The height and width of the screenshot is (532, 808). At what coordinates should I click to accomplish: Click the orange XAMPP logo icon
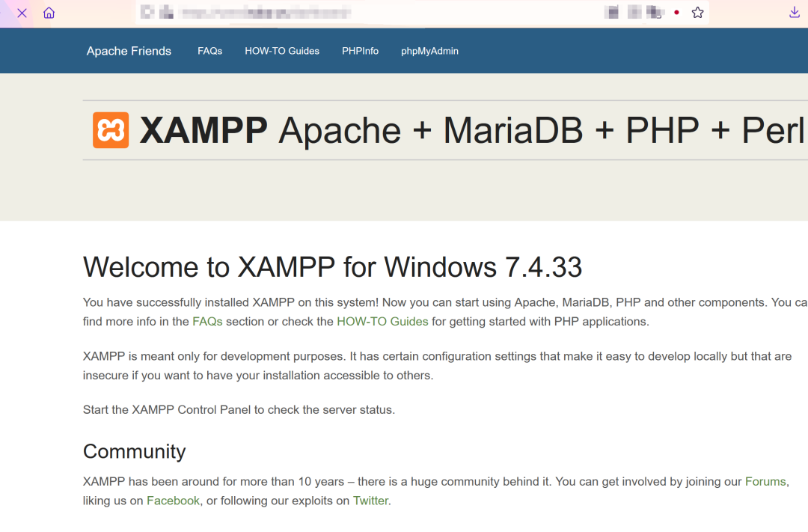point(111,130)
